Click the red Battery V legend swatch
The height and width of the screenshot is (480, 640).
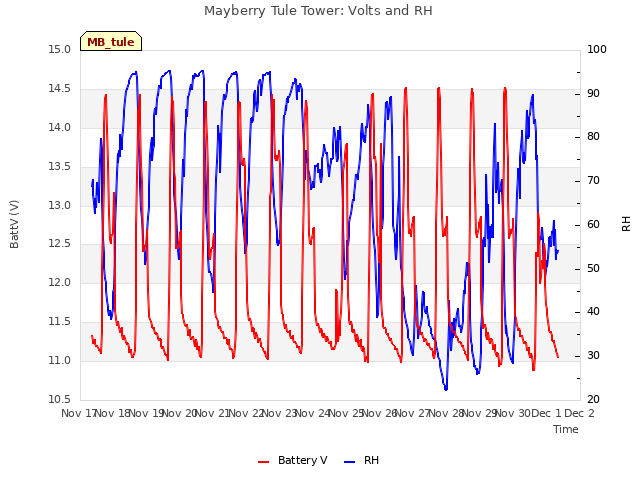pos(264,462)
